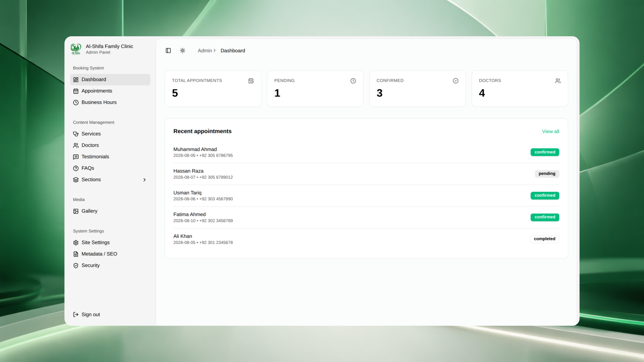Select Testimonials in the sidebar
The height and width of the screenshot is (362, 644).
point(110,157)
